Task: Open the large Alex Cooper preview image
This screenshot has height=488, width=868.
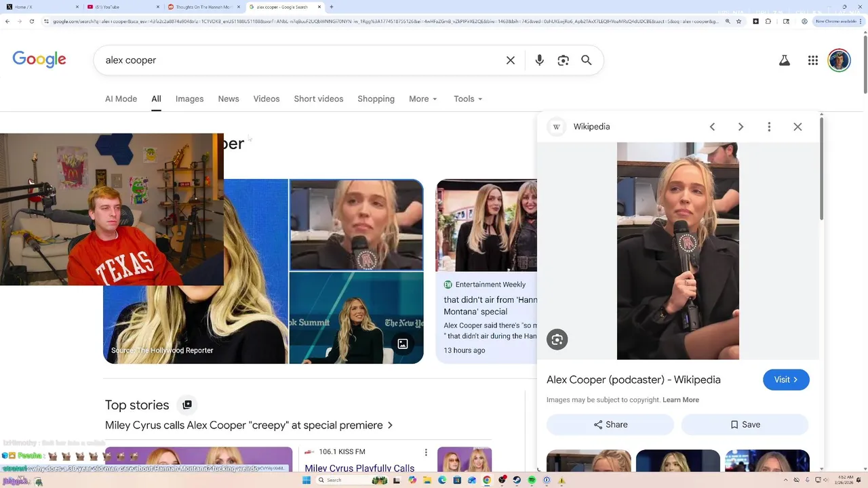Action: 678,251
